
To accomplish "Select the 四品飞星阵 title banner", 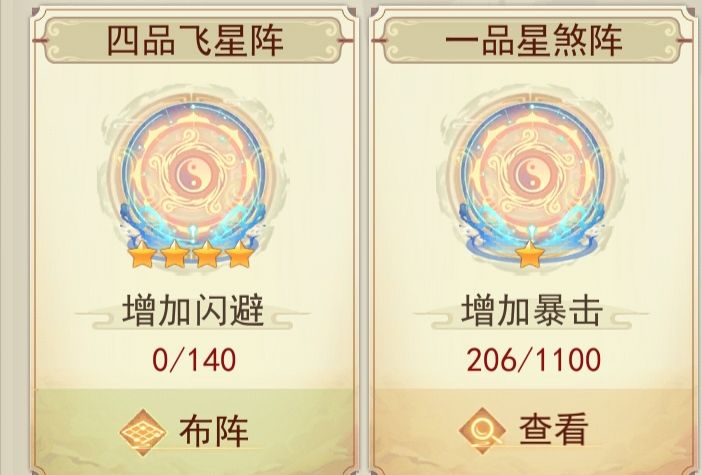I will pos(193,40).
